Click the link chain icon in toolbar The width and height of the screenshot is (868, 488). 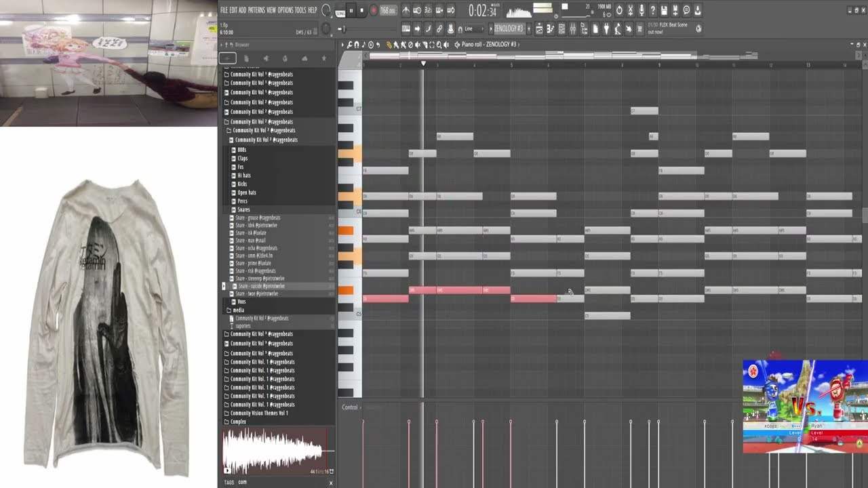(x=439, y=29)
